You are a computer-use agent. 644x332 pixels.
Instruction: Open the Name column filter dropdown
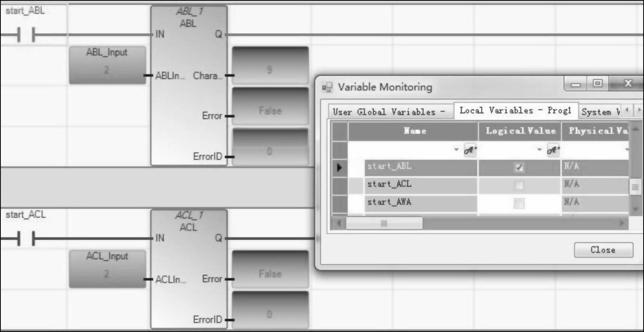456,150
